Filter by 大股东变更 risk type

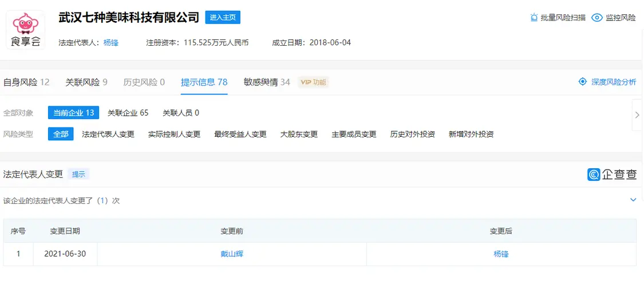pyautogui.click(x=299, y=134)
